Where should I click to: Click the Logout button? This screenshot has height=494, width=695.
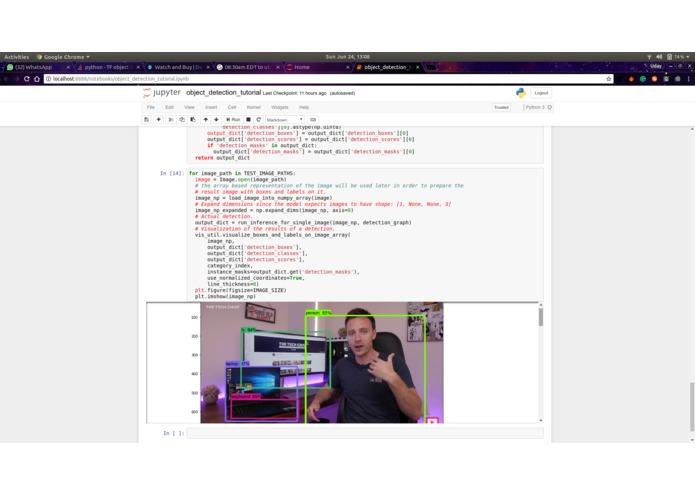click(541, 93)
